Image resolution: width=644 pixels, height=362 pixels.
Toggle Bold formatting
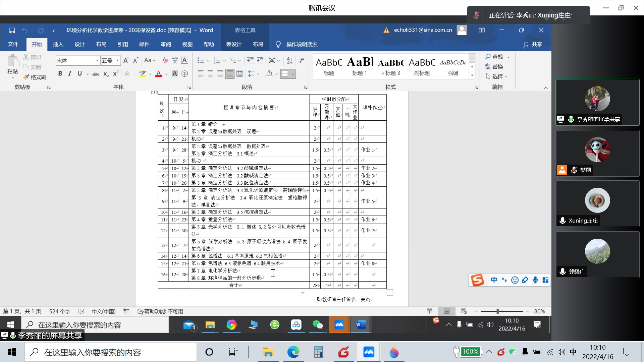pos(60,74)
